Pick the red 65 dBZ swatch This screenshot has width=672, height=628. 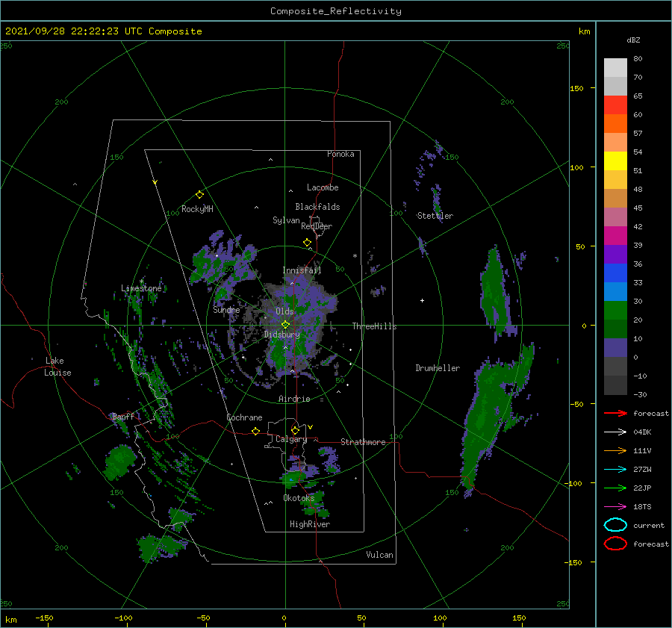point(615,105)
